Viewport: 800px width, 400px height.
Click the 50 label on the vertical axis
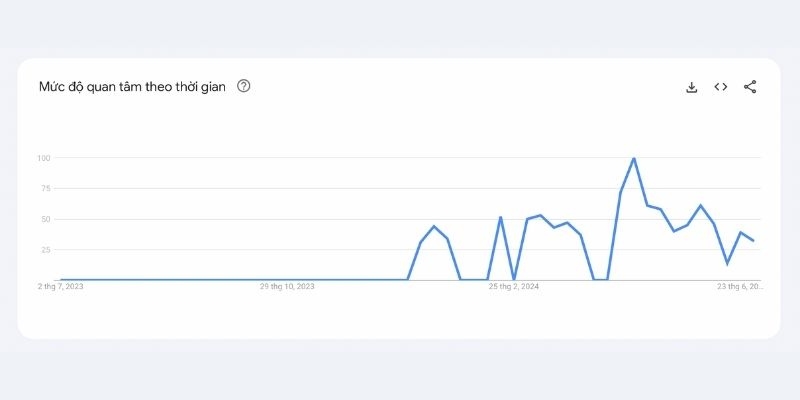pyautogui.click(x=46, y=219)
